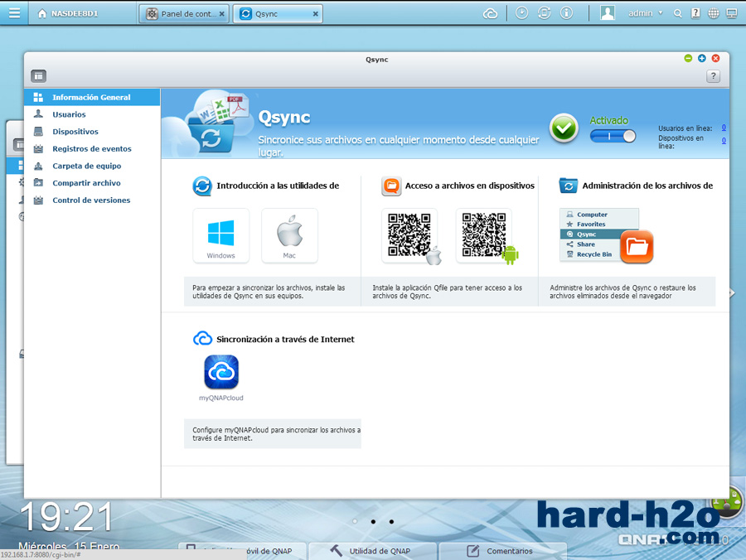Select Información General in the sidebar

(x=92, y=98)
